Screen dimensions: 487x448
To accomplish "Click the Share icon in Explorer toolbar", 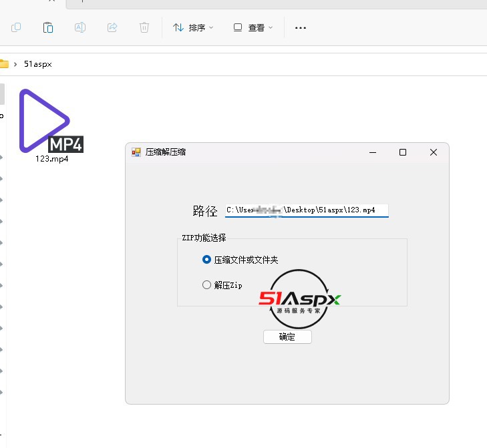I will tap(112, 27).
